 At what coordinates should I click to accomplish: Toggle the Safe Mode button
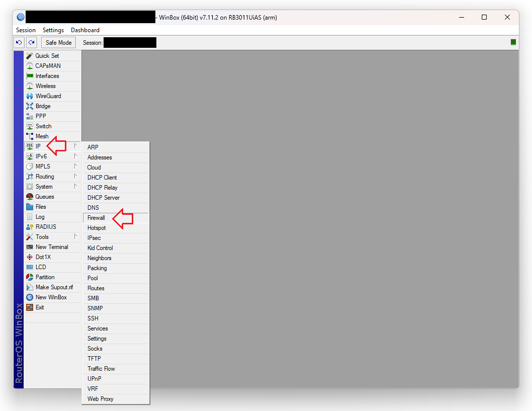[x=59, y=43]
